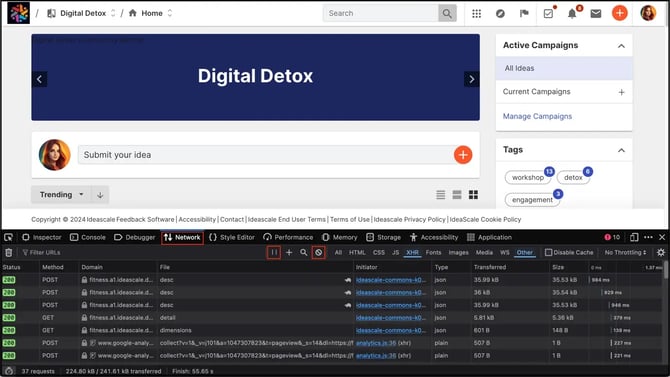Image resolution: width=670 pixels, height=377 pixels.
Task: Open the No Throttling dropdown
Action: [x=626, y=253]
